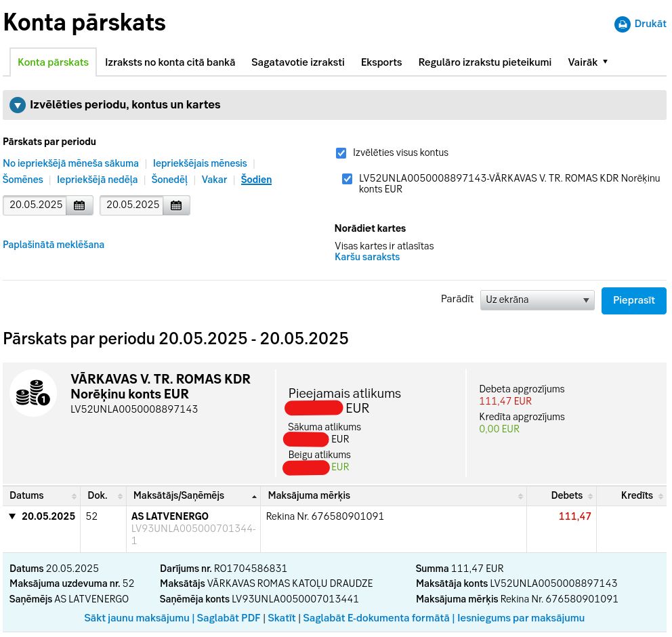The height and width of the screenshot is (637, 672).
Task: Open the Vairāk dropdown menu
Action: tap(587, 62)
